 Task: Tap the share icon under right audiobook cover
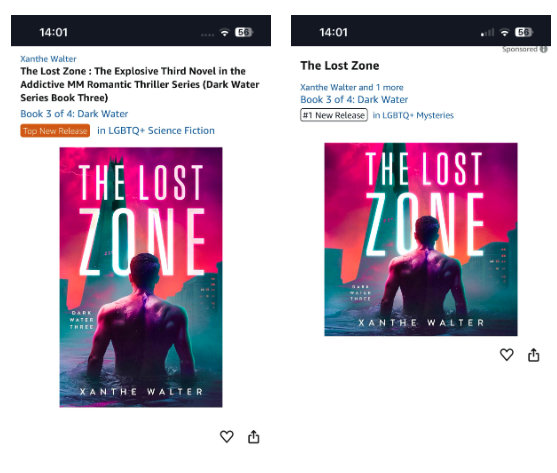(534, 354)
